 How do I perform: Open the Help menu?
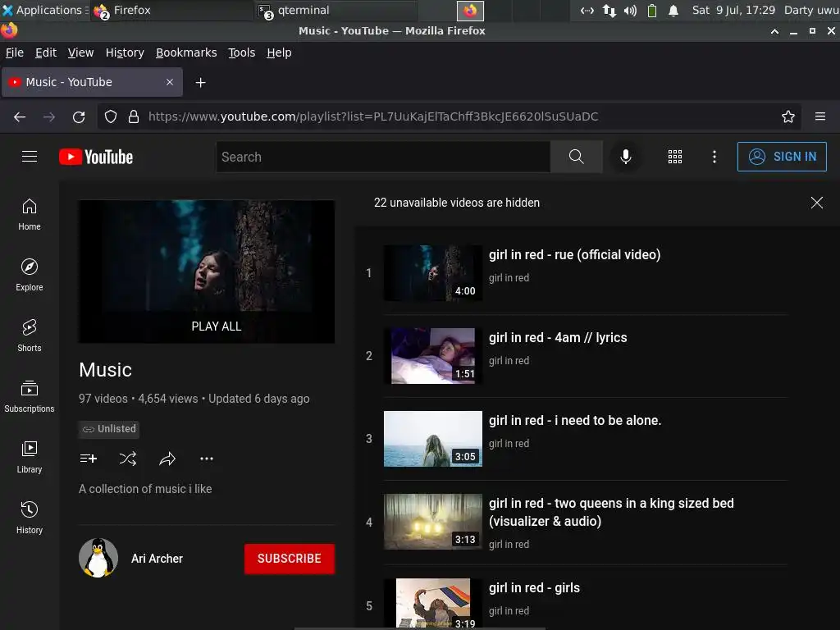[279, 52]
